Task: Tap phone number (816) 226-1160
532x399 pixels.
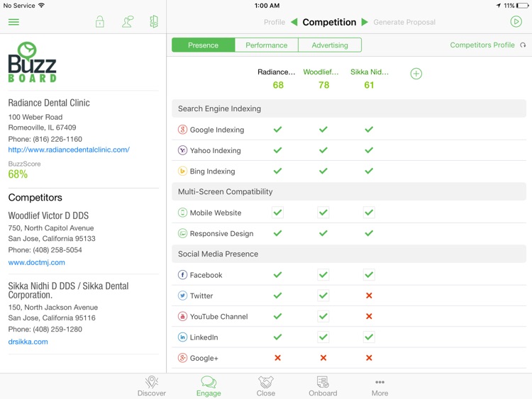Action: (57, 139)
